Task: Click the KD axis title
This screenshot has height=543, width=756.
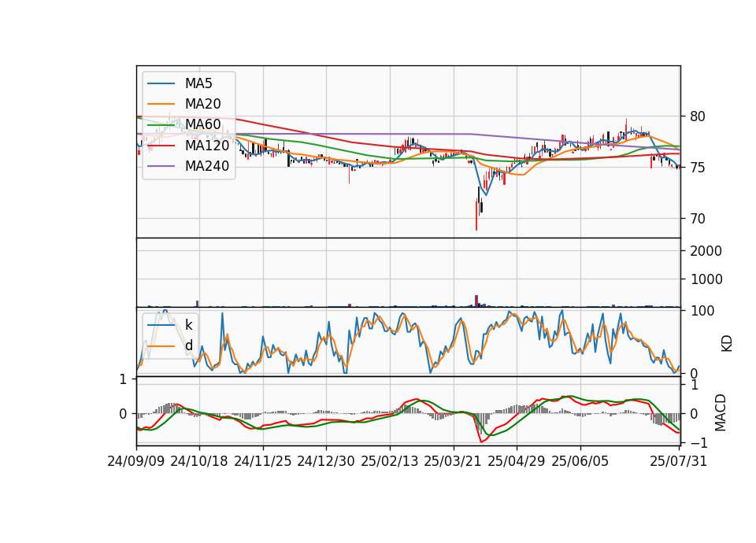Action: point(727,344)
